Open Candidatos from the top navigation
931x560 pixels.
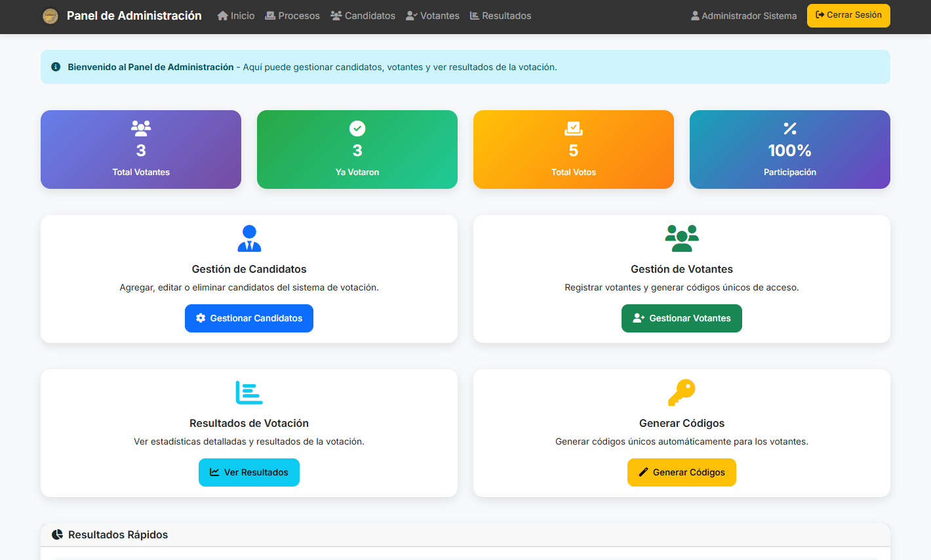(x=363, y=16)
